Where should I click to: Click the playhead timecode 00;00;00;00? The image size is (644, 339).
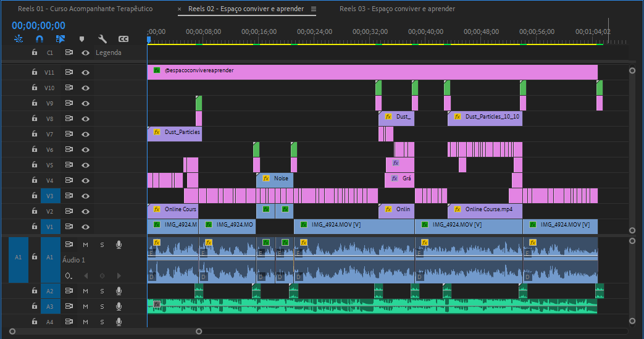38,25
